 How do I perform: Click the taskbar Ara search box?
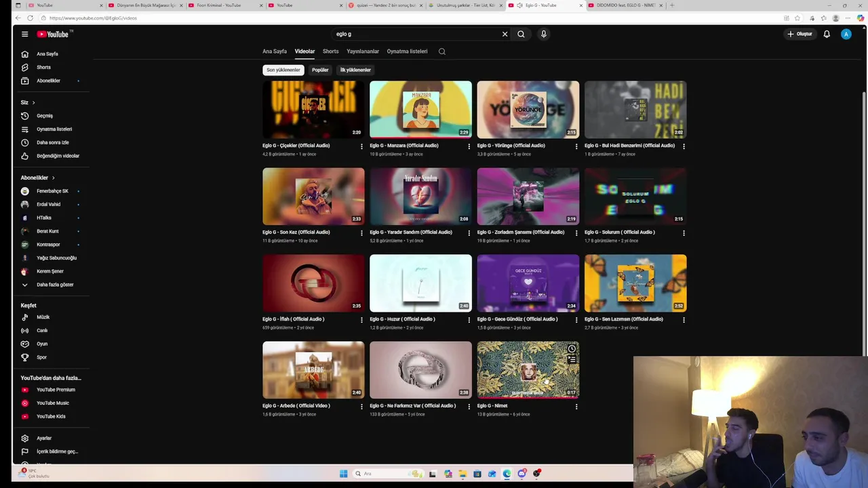click(x=388, y=474)
